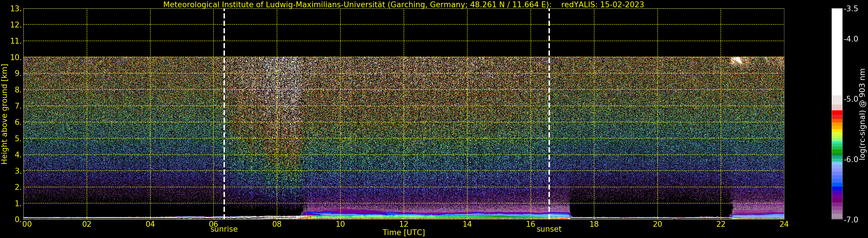The image size is (868, 238).
Task: Click the '12' time axis tick label
Action: tap(404, 224)
